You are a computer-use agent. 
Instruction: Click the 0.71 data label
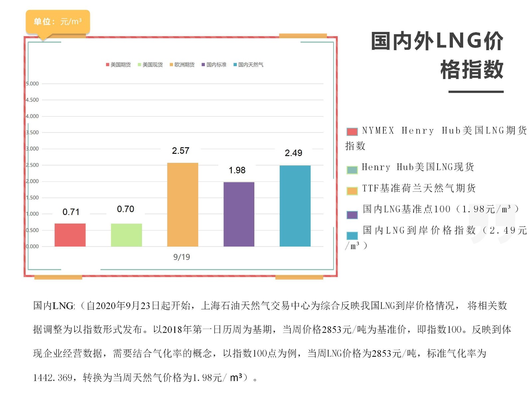(71, 212)
